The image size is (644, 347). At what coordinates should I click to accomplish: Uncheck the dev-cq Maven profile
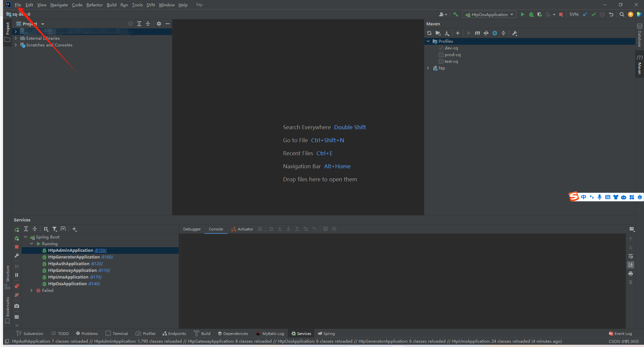441,48
